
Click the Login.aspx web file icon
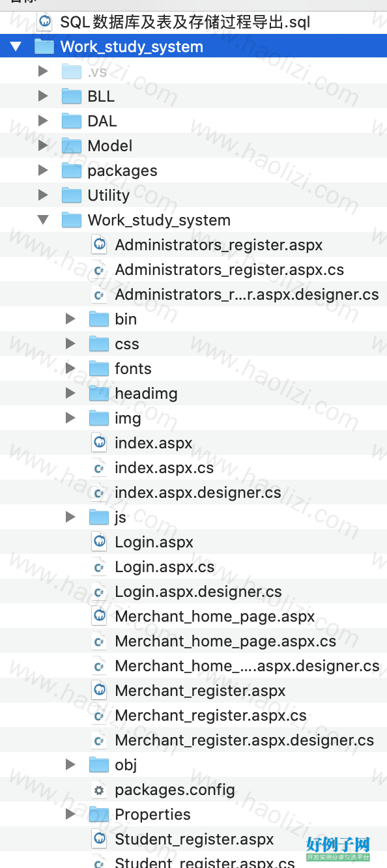click(x=99, y=542)
